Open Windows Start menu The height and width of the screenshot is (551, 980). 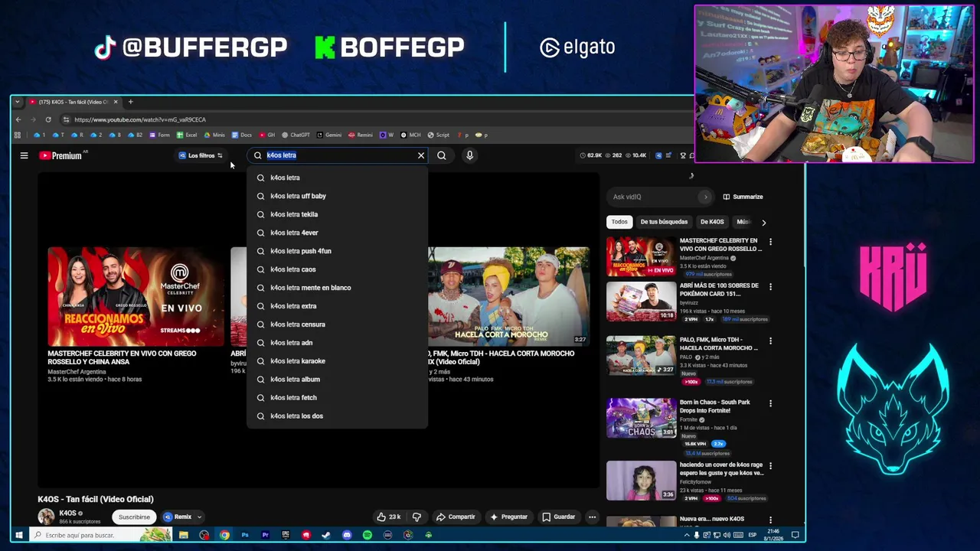click(18, 535)
